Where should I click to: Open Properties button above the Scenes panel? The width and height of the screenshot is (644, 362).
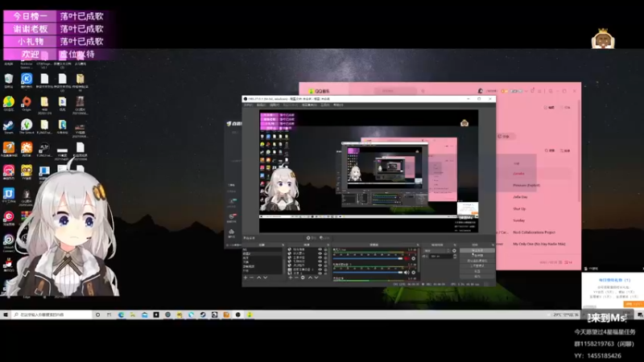pyautogui.click(x=312, y=237)
